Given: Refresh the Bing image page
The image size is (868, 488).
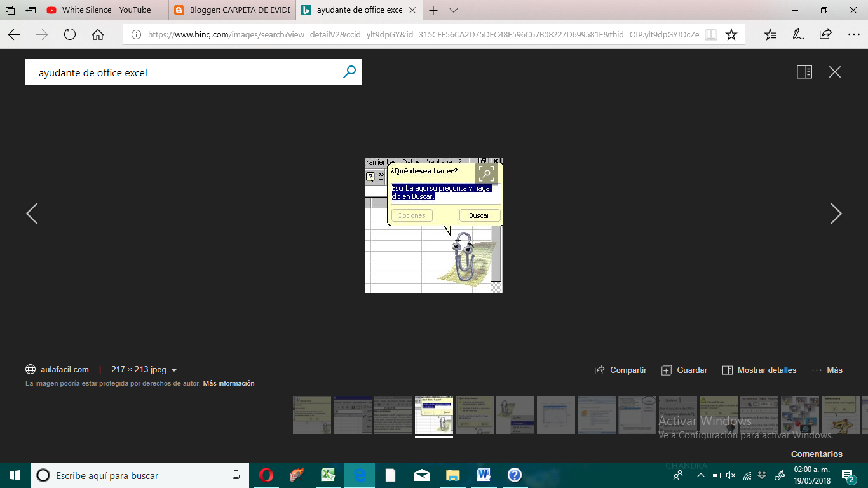Looking at the screenshot, I should [70, 35].
